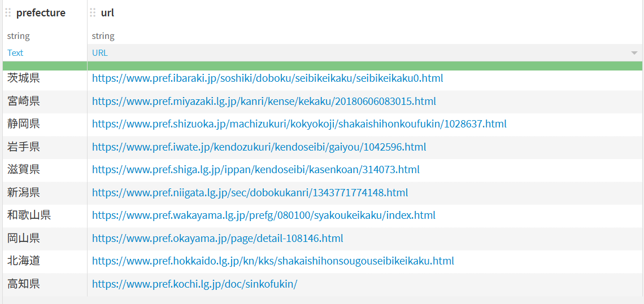Open the pref.kochi.lg.jp link

pos(194,284)
